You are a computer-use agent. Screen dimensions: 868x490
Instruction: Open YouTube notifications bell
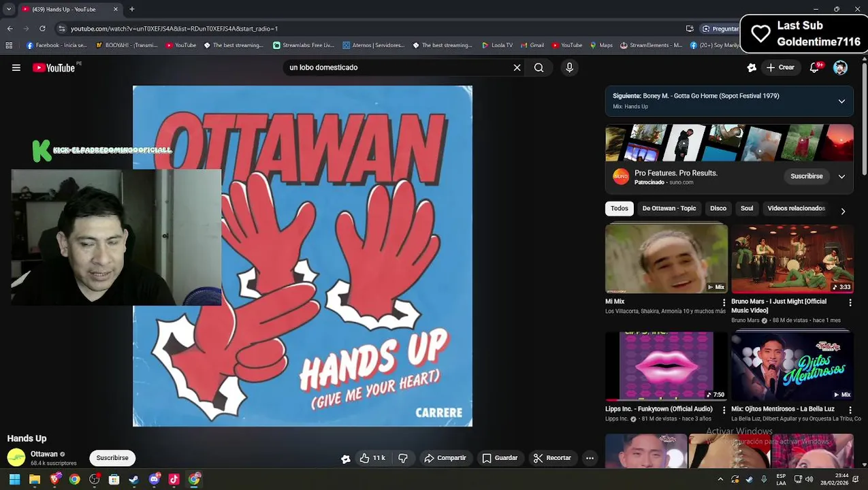[x=814, y=67]
